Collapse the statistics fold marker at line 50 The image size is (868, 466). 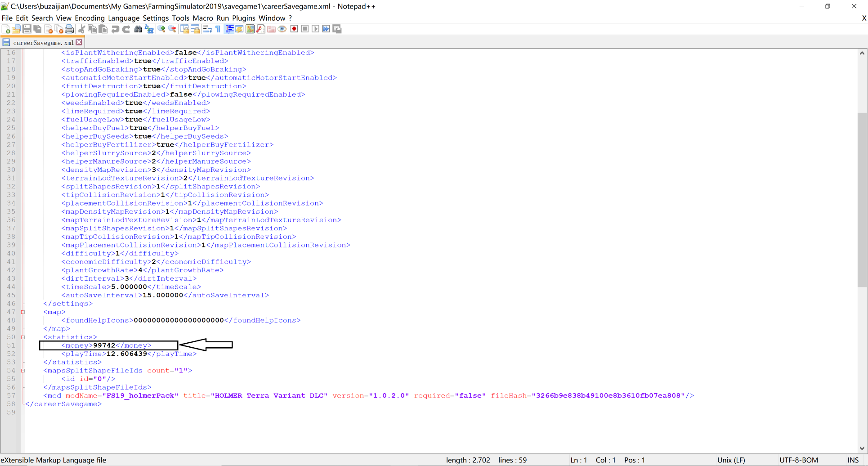23,337
